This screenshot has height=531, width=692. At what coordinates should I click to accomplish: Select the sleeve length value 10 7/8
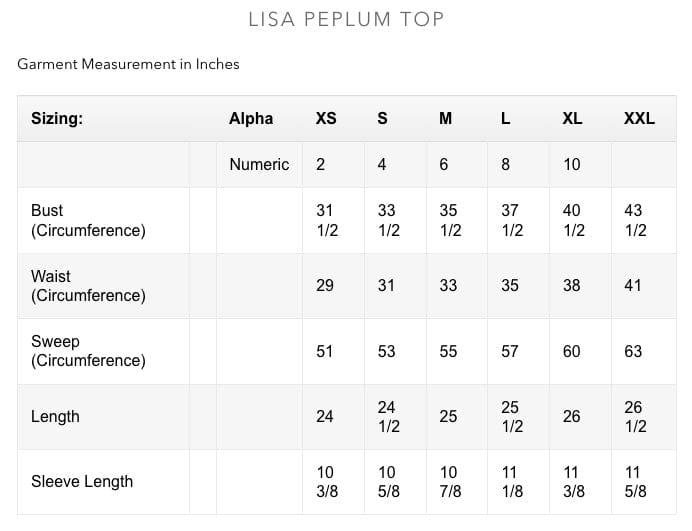pyautogui.click(x=449, y=481)
